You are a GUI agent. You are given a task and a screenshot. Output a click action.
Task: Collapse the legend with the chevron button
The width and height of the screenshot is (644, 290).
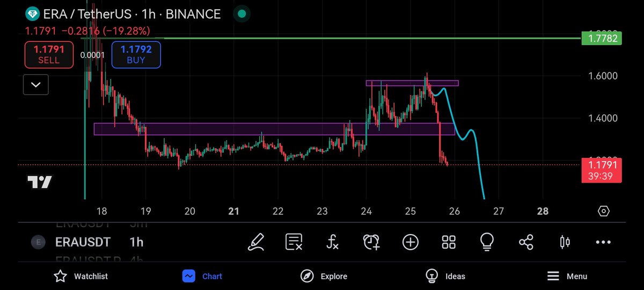pos(36,84)
